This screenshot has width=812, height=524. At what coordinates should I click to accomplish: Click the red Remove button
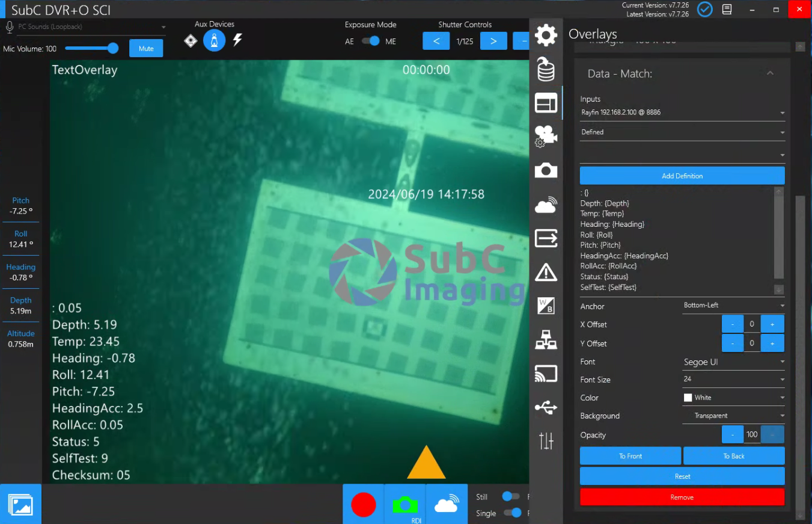click(682, 497)
